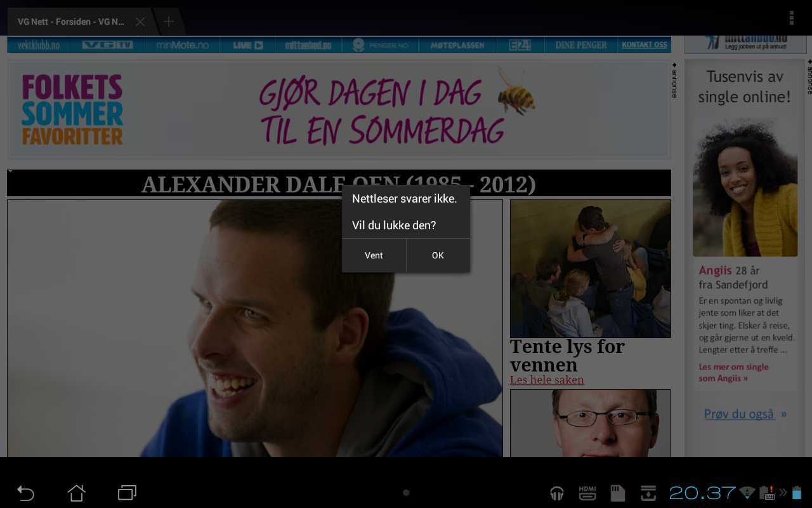Open the vektklubb.no link

pyautogui.click(x=39, y=45)
